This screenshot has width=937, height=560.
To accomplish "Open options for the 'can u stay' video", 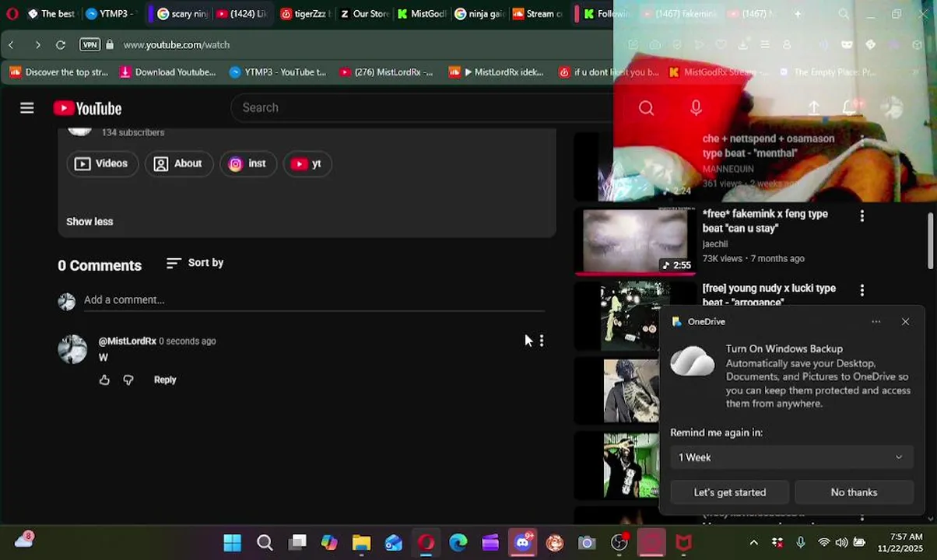I will click(x=862, y=216).
